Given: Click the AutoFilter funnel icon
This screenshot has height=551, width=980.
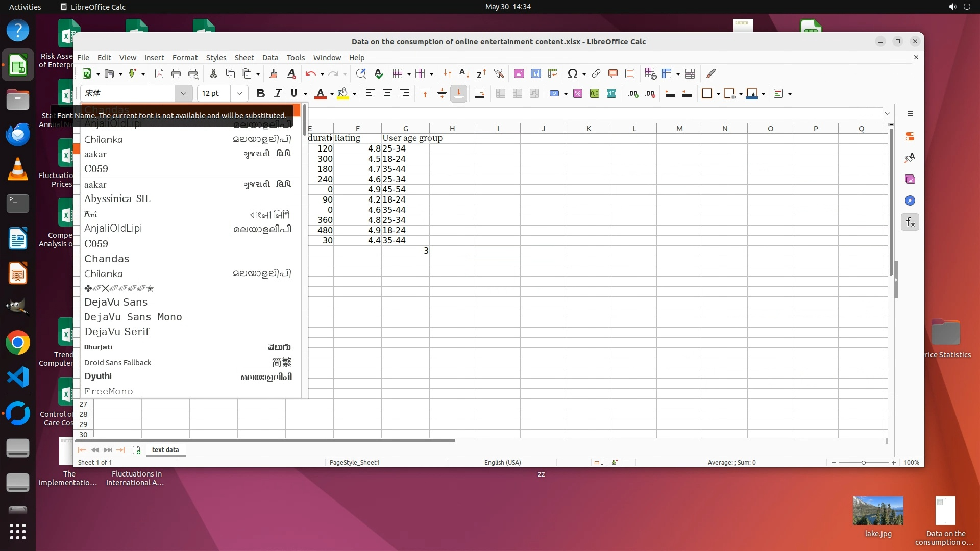Looking at the screenshot, I should (x=499, y=73).
